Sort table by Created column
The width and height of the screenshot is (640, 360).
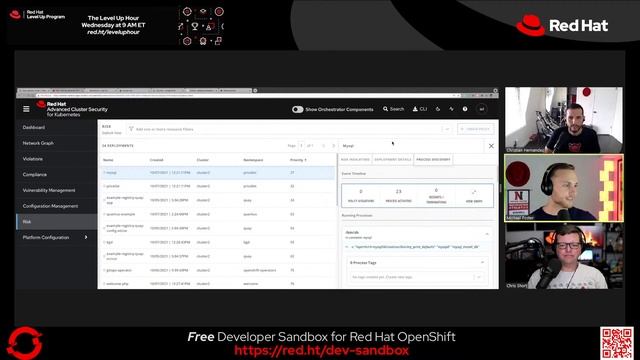156,160
